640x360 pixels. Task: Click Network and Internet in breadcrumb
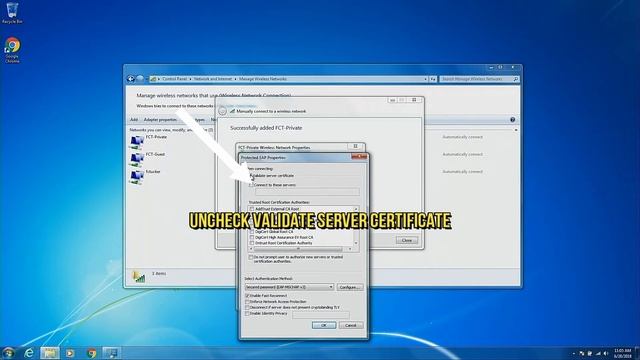click(x=213, y=79)
